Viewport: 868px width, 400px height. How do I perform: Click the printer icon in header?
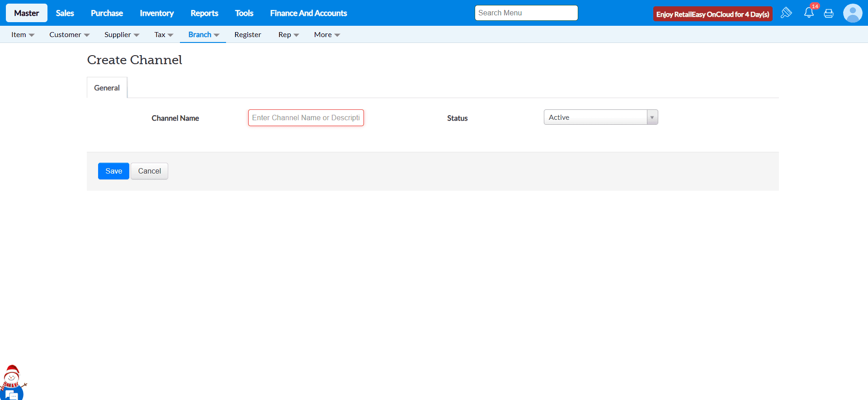pos(829,14)
